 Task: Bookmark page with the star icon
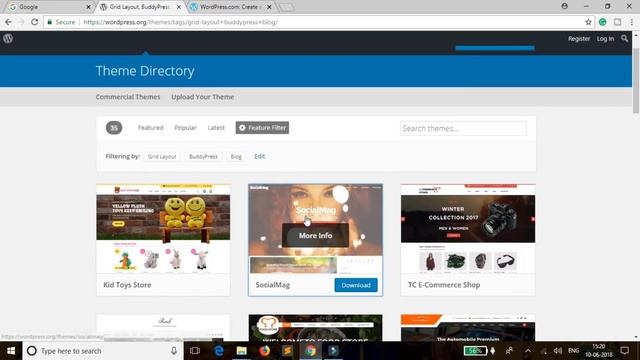(x=588, y=22)
